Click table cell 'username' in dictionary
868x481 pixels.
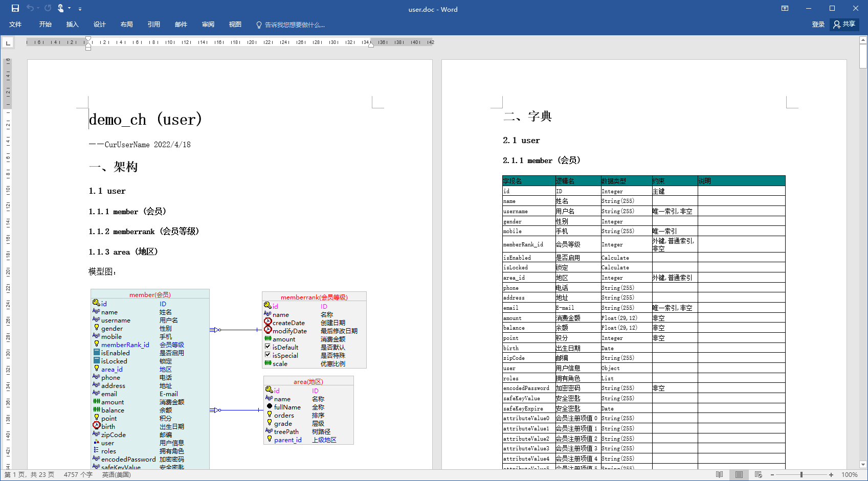pyautogui.click(x=529, y=211)
